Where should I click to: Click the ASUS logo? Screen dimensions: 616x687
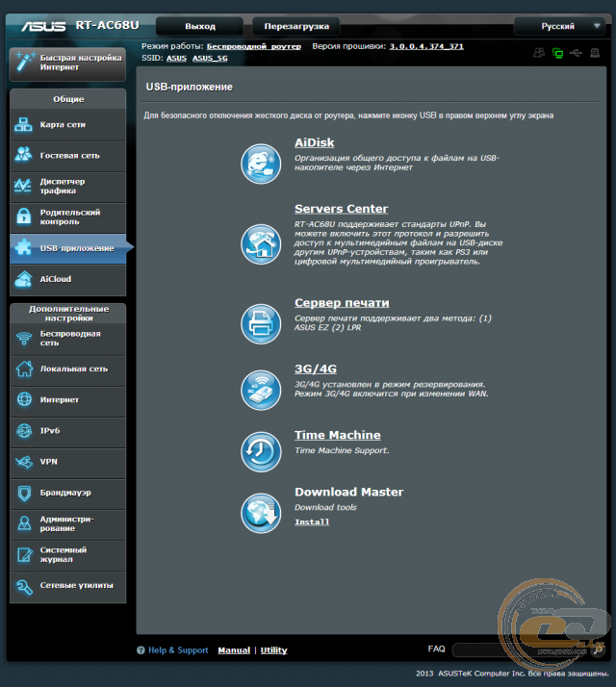coord(43,26)
